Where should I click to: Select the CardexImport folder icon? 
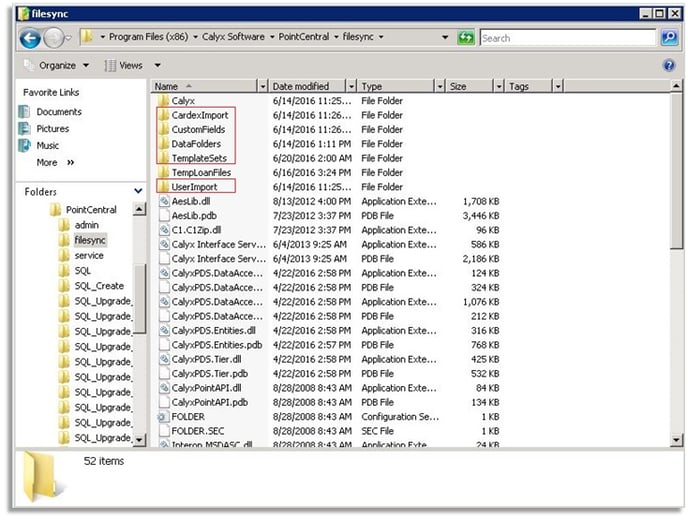coord(164,115)
